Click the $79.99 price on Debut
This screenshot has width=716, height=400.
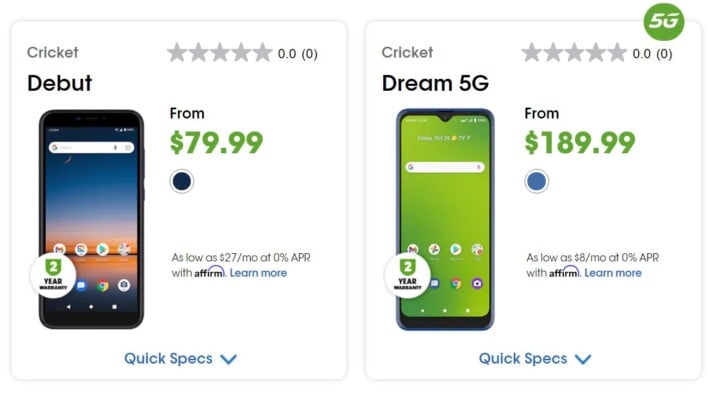point(216,143)
